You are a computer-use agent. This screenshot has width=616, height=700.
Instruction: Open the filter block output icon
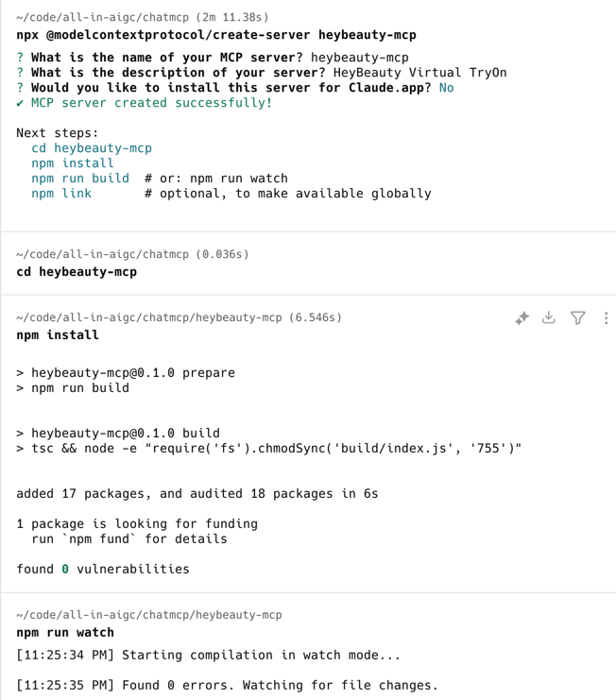[577, 318]
